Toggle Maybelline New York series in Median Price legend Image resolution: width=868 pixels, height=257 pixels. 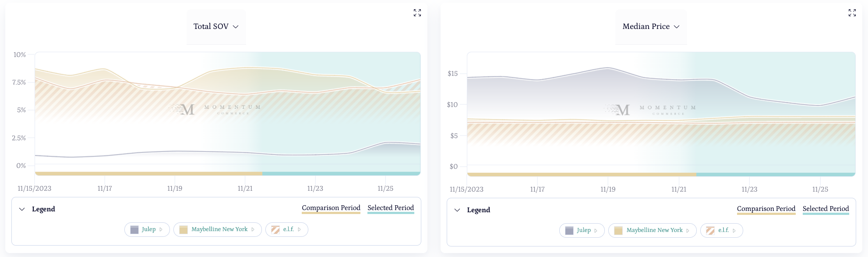[x=654, y=230]
